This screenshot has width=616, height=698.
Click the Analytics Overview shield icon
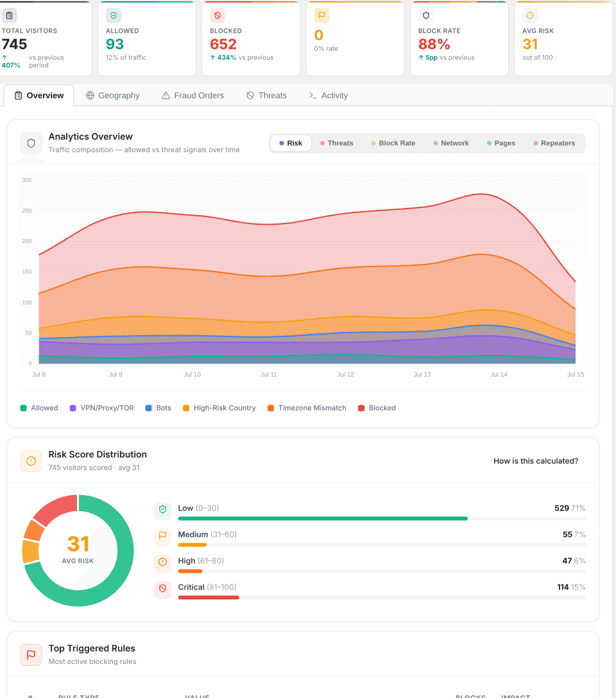coord(31,143)
